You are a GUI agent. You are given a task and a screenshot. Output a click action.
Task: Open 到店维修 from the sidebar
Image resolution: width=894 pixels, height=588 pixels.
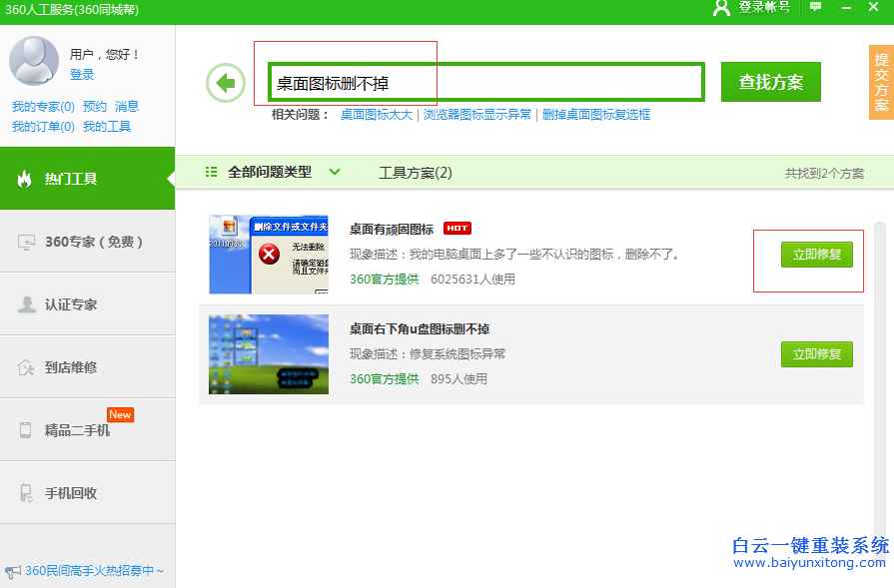pyautogui.click(x=88, y=366)
